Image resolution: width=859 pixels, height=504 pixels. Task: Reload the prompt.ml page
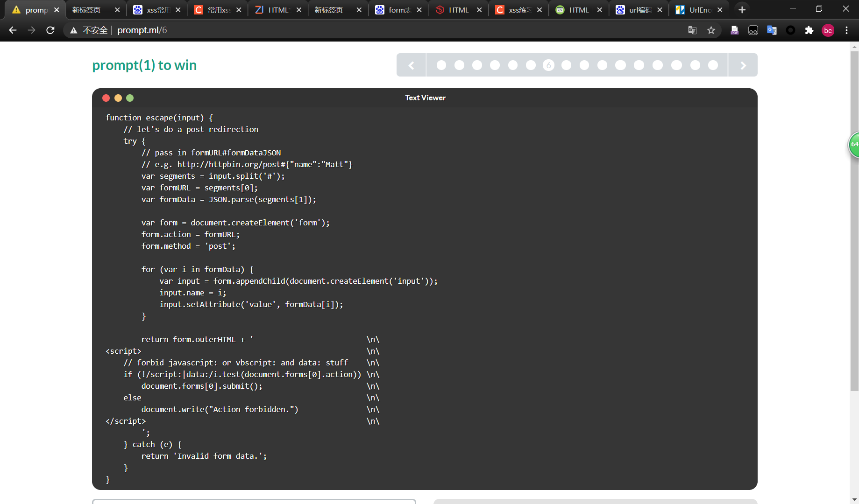pyautogui.click(x=50, y=30)
